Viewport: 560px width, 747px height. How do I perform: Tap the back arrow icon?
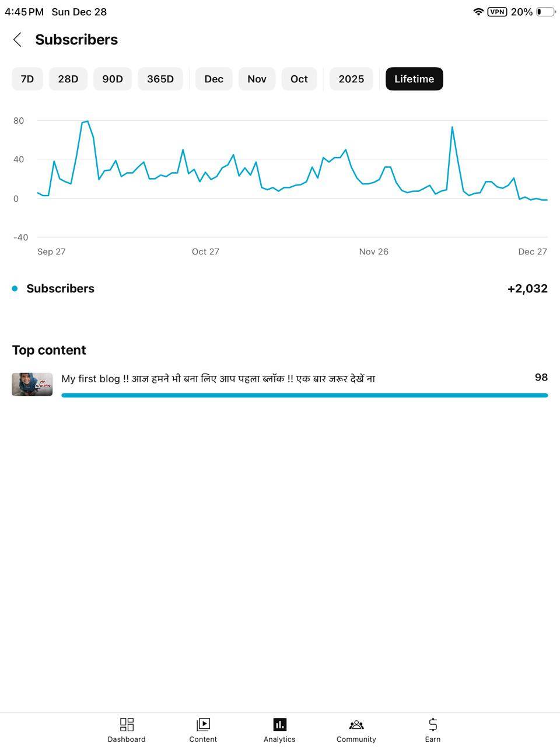click(x=17, y=40)
